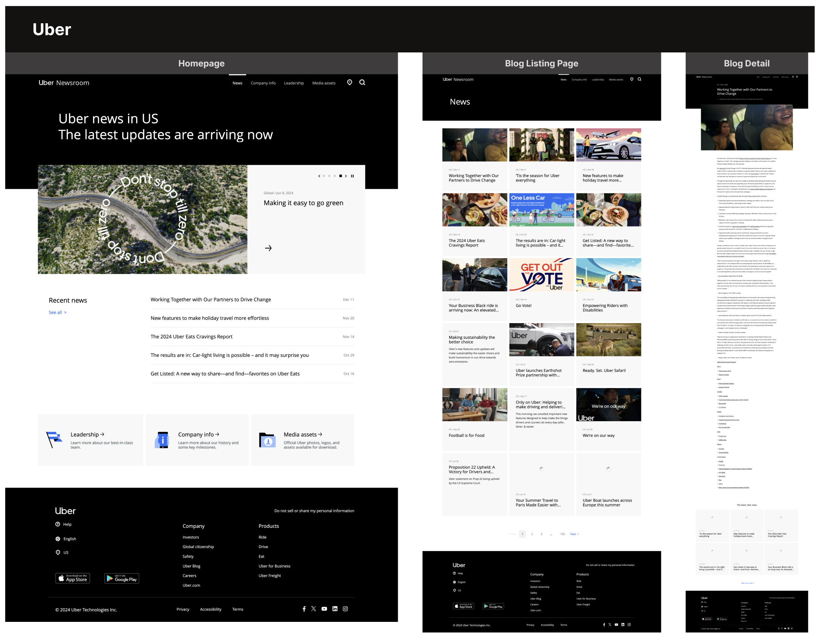820x644 pixels.
Task: Click the location pin icon in the header
Action: 349,83
